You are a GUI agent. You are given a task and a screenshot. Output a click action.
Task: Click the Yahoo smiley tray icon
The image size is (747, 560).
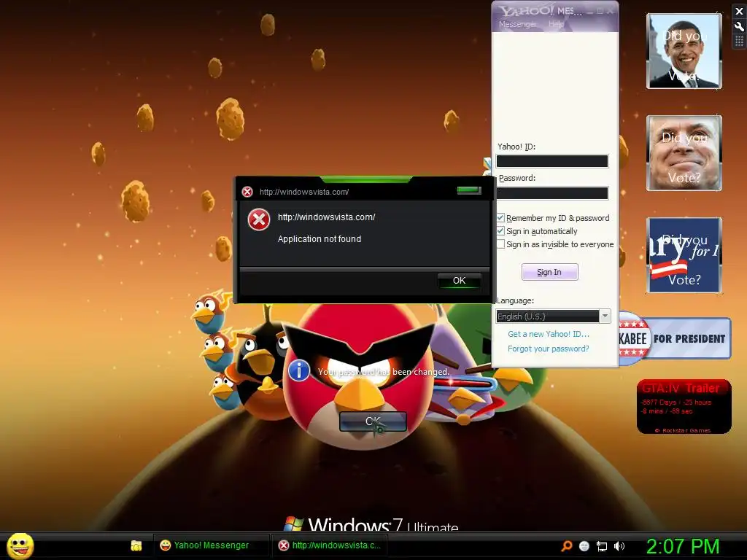click(584, 546)
